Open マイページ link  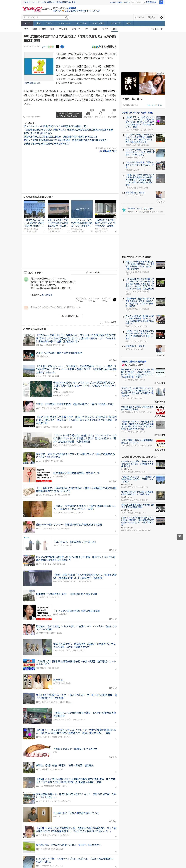139,18
